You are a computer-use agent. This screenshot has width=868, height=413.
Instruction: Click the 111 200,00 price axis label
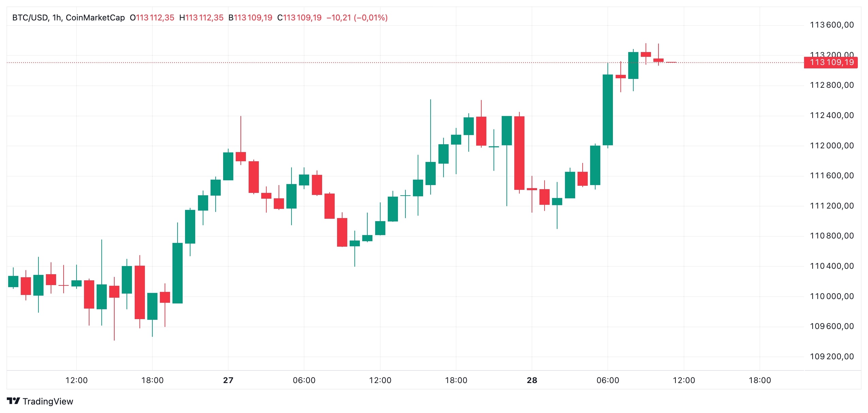tap(832, 206)
